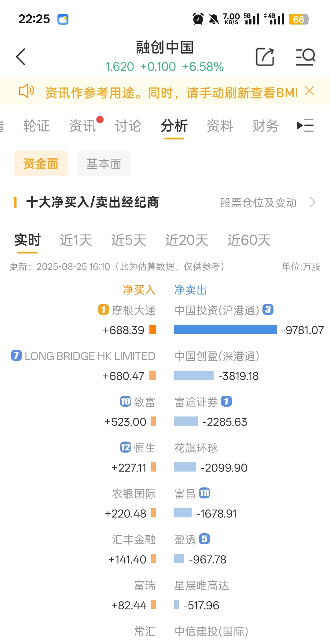Open the 资讯 tab

pyautogui.click(x=82, y=126)
